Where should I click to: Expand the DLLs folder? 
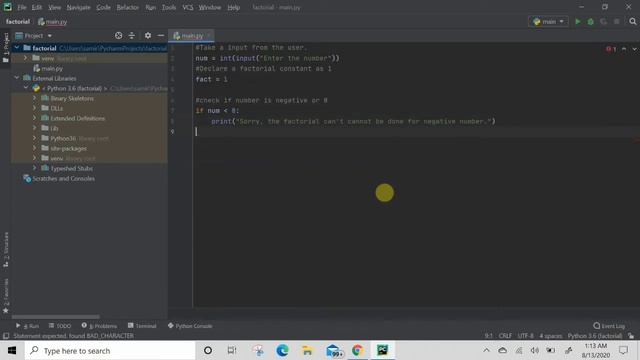35,108
